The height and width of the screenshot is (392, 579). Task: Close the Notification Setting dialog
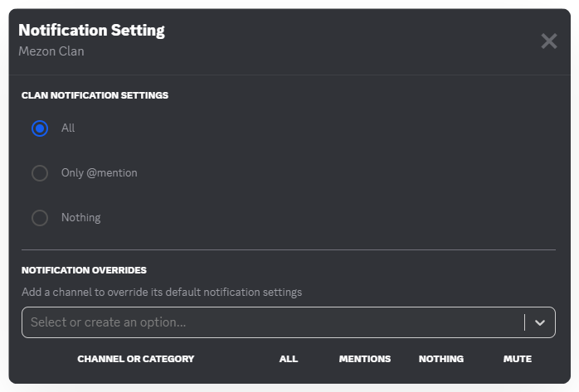pos(548,41)
